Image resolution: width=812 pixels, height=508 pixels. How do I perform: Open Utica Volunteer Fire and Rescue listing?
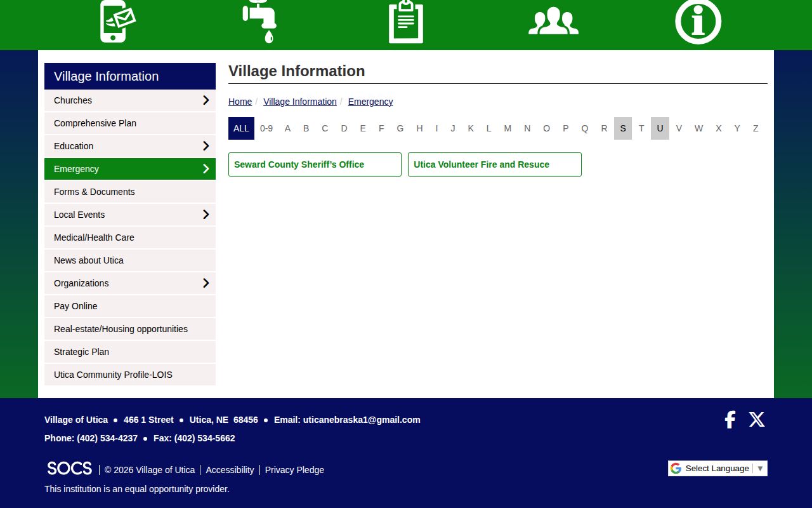click(495, 164)
